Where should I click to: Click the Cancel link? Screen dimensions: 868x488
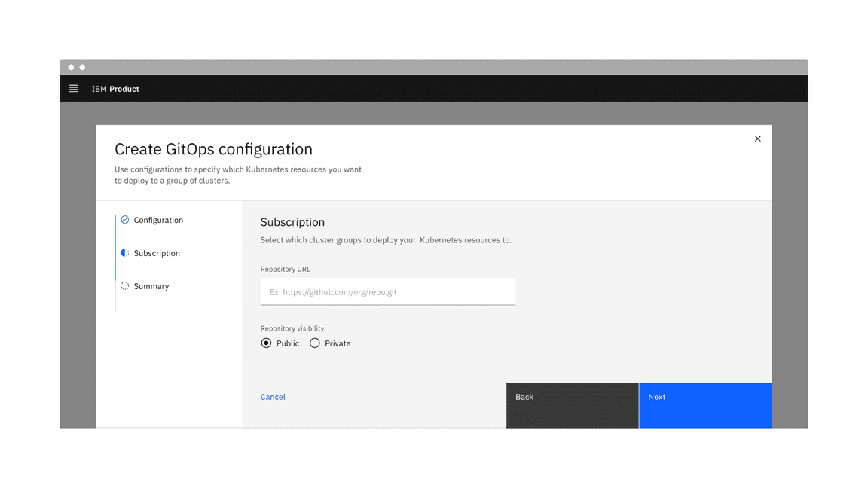point(272,397)
